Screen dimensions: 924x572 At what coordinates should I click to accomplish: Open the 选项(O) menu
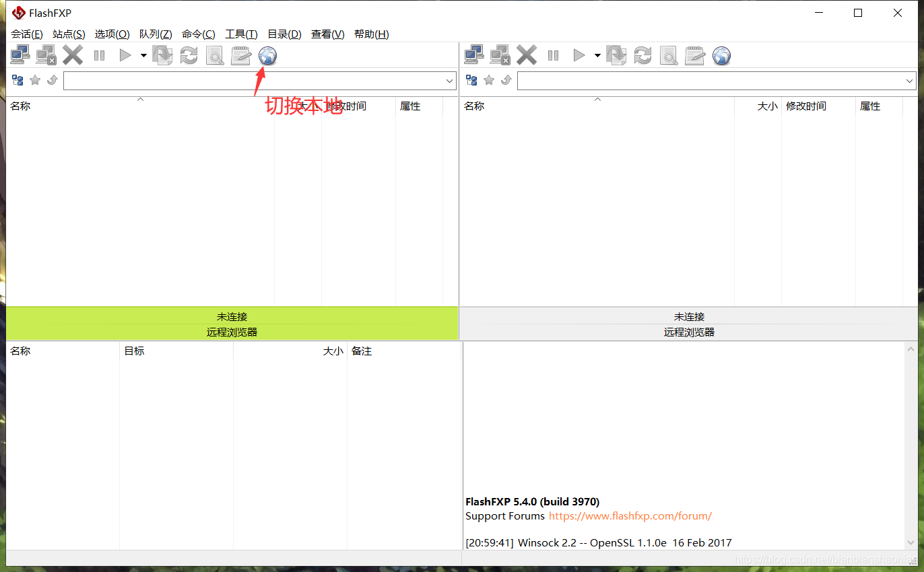tap(112, 34)
